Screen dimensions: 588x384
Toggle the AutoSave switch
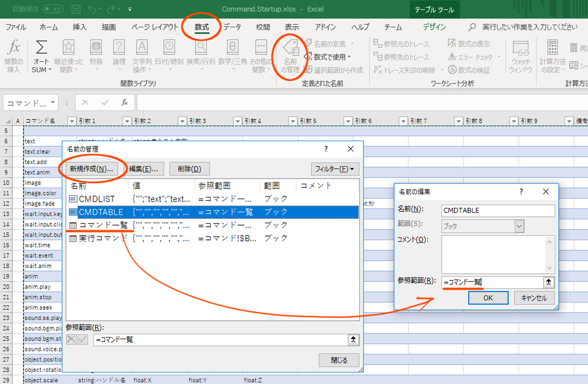click(53, 9)
